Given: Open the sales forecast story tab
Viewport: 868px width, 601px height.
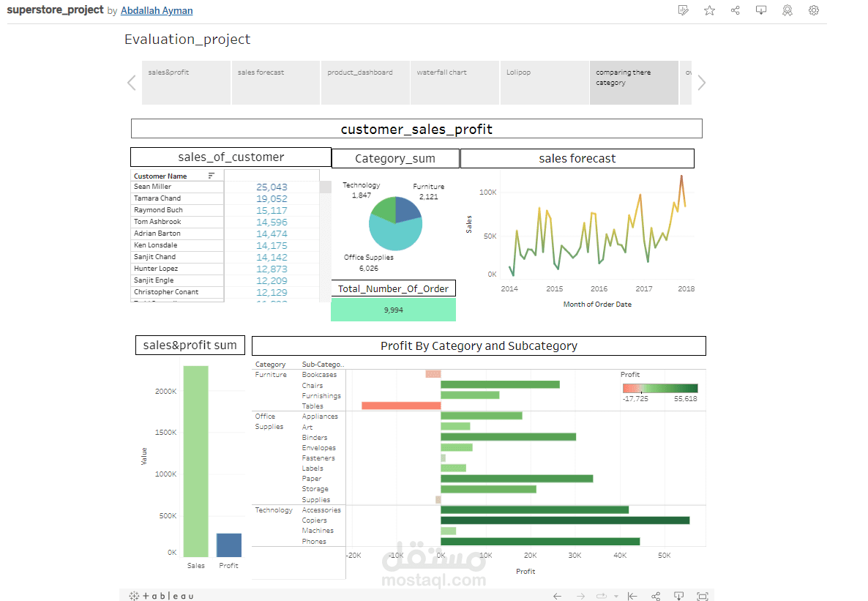Looking at the screenshot, I should pos(276,83).
